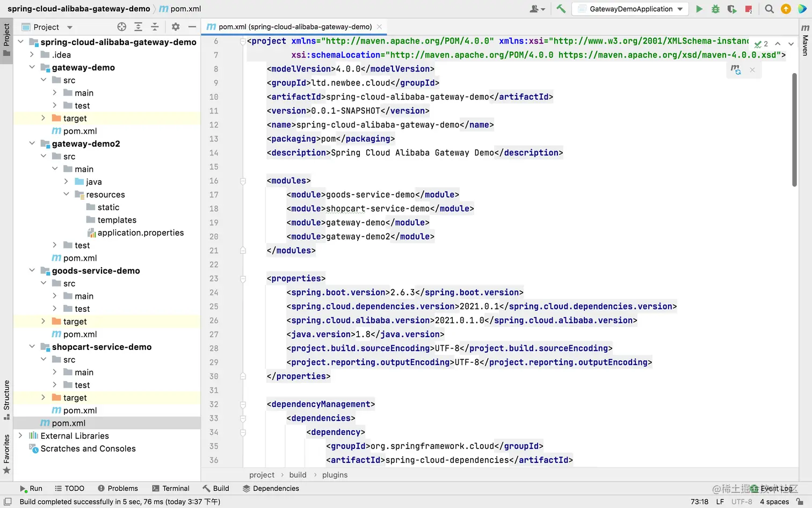Collapse the resources folder

pos(66,195)
